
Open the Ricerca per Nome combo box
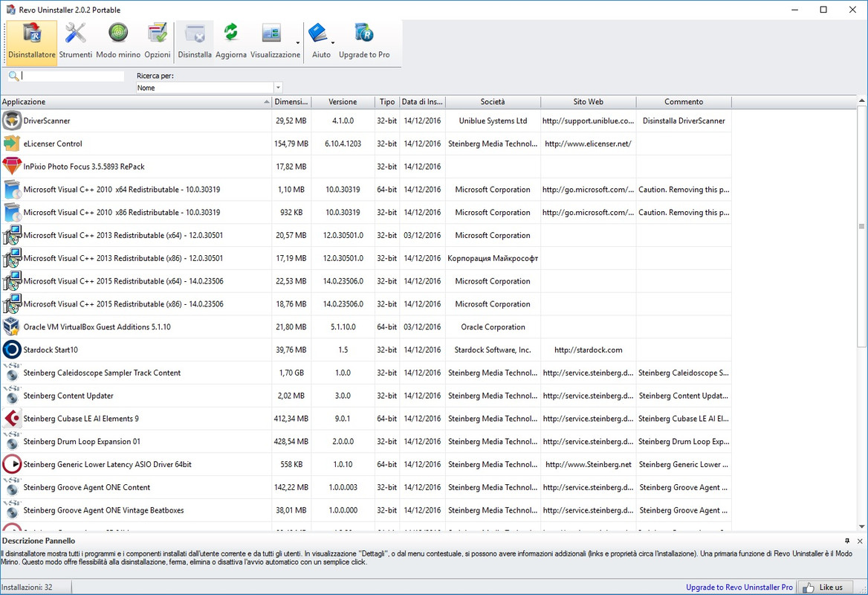click(x=210, y=88)
